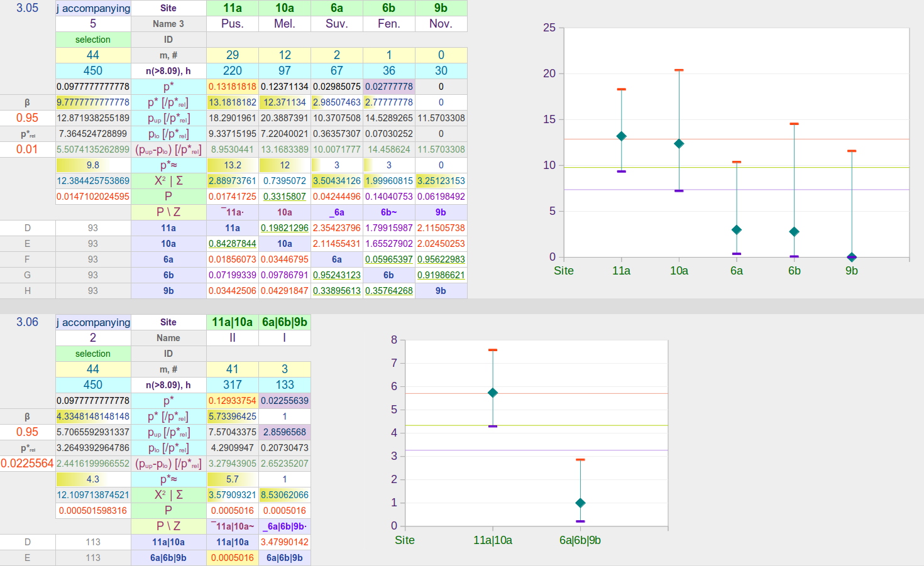The height and width of the screenshot is (566, 924).
Task: Click the 11a|10a diamond marker in lower chart
Action: 493,393
